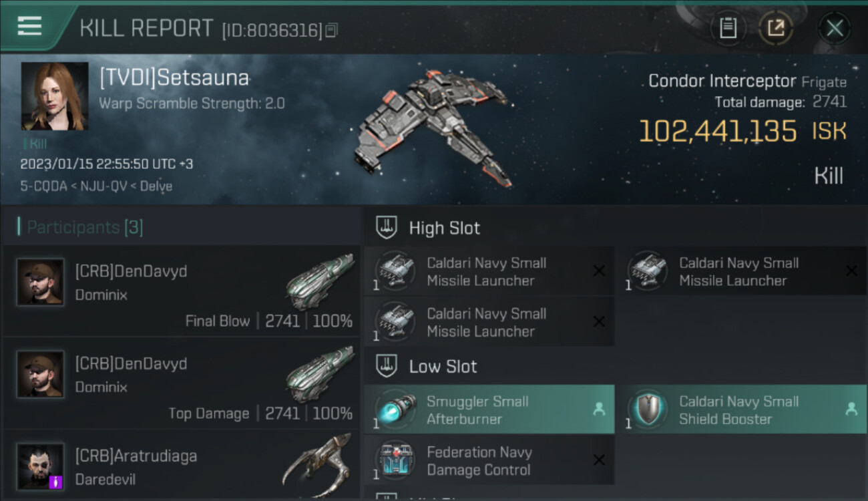The height and width of the screenshot is (501, 868).
Task: Open Aratrudiaga's Daredevil participant entry
Action: (x=181, y=465)
